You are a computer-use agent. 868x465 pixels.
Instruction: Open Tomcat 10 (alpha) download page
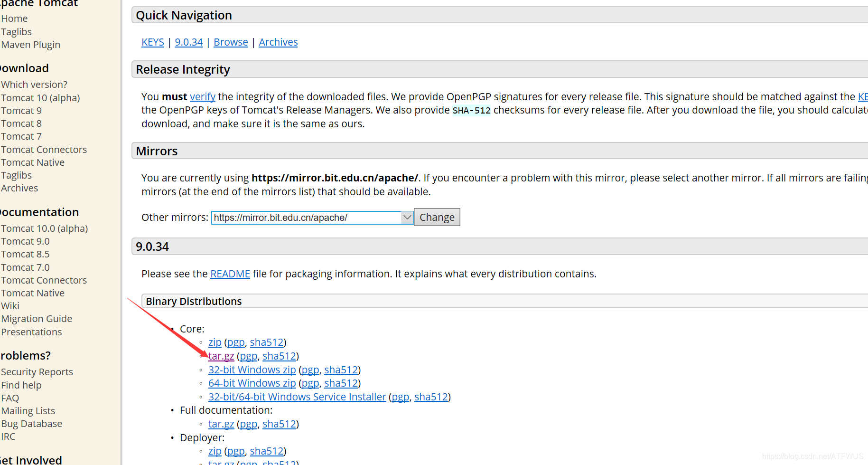40,98
